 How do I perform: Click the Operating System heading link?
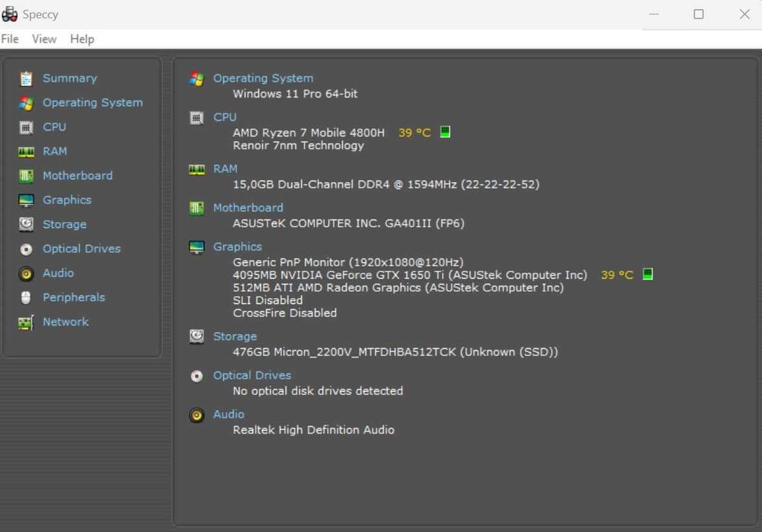coord(264,79)
